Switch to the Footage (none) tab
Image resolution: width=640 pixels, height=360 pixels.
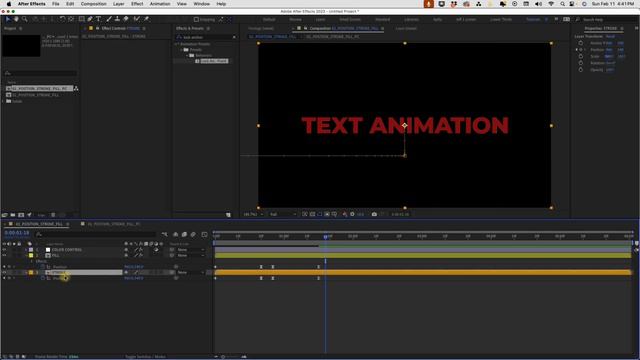(261, 29)
